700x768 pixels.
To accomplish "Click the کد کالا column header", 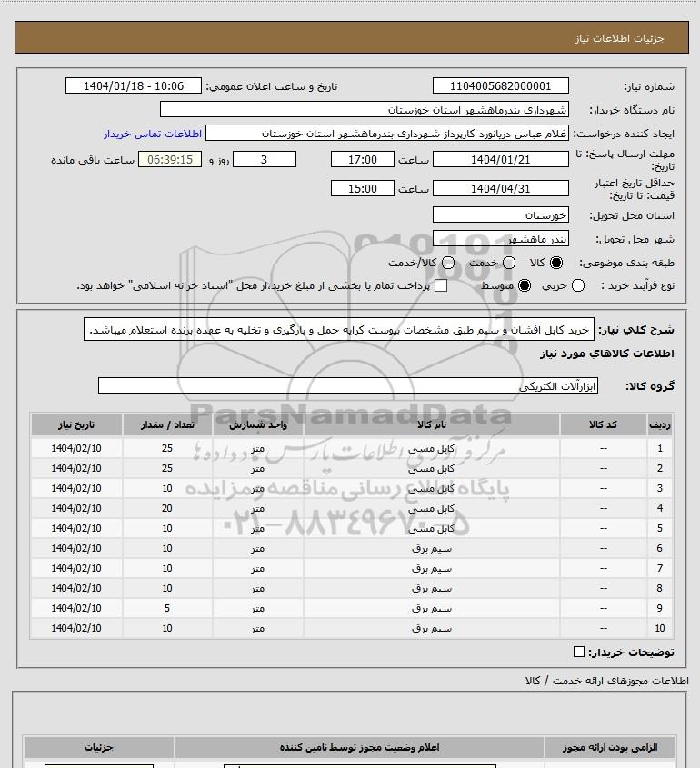I will [603, 424].
